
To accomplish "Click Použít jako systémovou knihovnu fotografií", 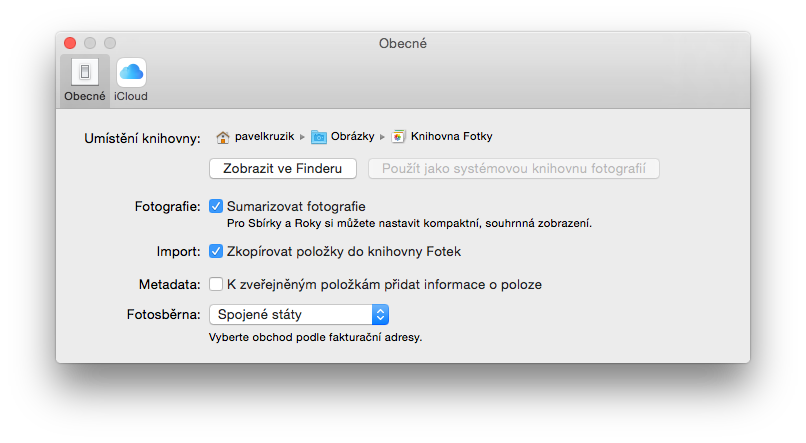I will point(513,168).
